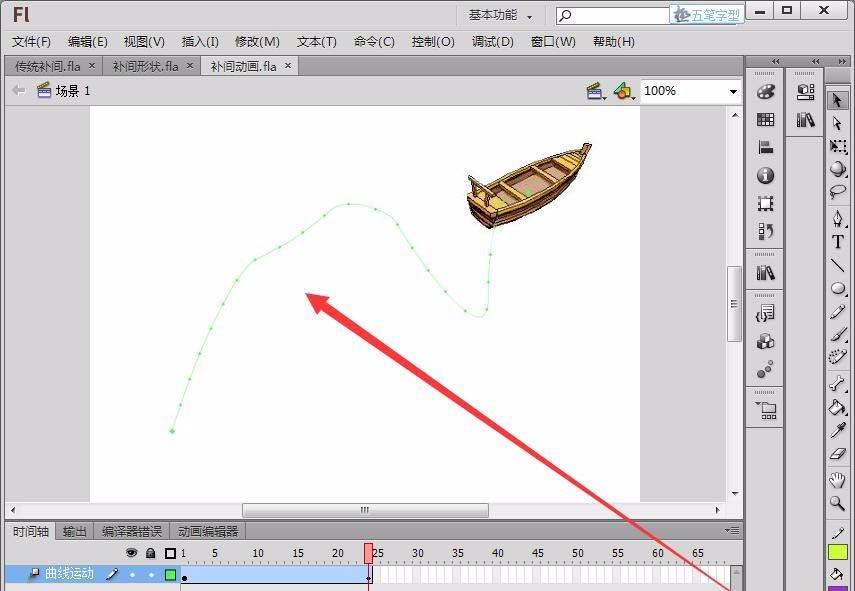Select the Oval shape tool
The image size is (855, 591).
(838, 288)
